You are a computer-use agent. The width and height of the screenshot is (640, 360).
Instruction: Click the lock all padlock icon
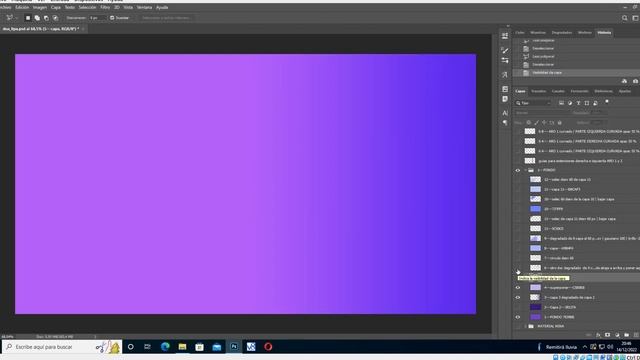point(560,122)
